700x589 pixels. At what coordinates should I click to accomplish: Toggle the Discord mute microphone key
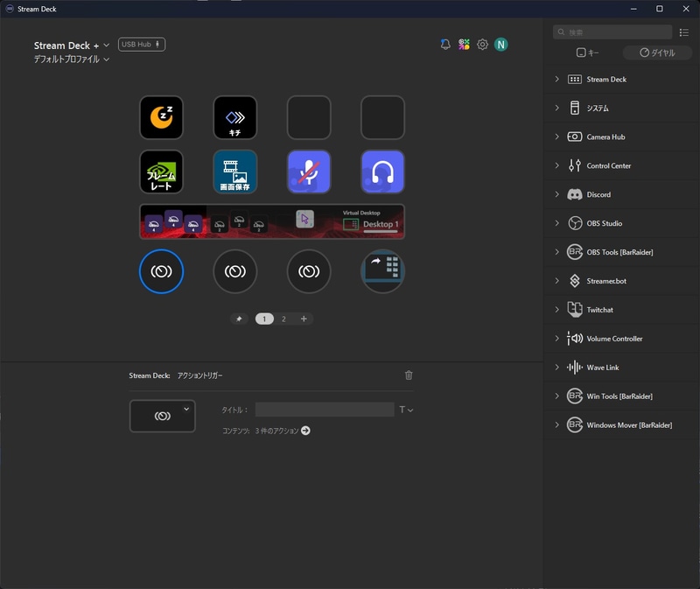(x=308, y=172)
